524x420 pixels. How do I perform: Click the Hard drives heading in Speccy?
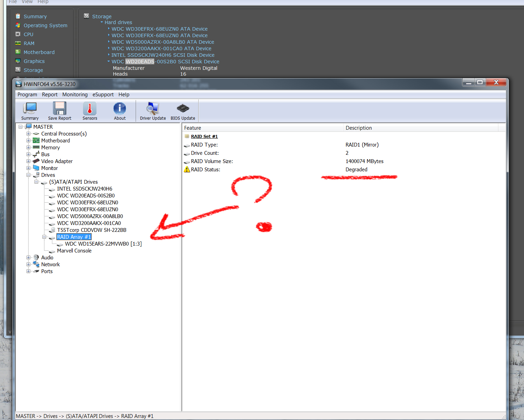click(118, 22)
